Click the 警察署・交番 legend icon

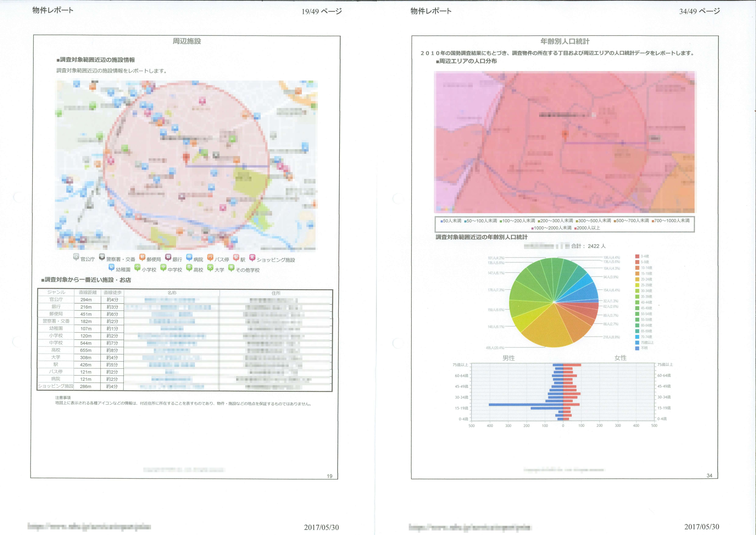(102, 257)
